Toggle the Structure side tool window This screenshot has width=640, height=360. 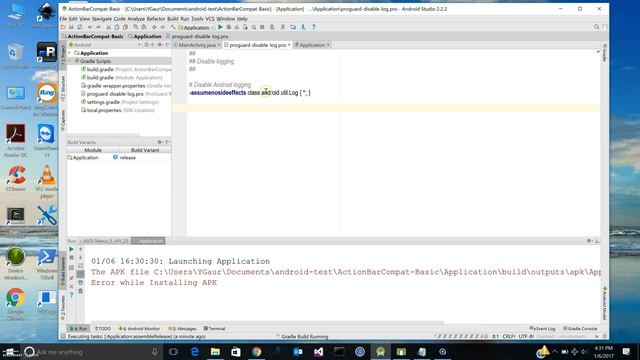63,89
